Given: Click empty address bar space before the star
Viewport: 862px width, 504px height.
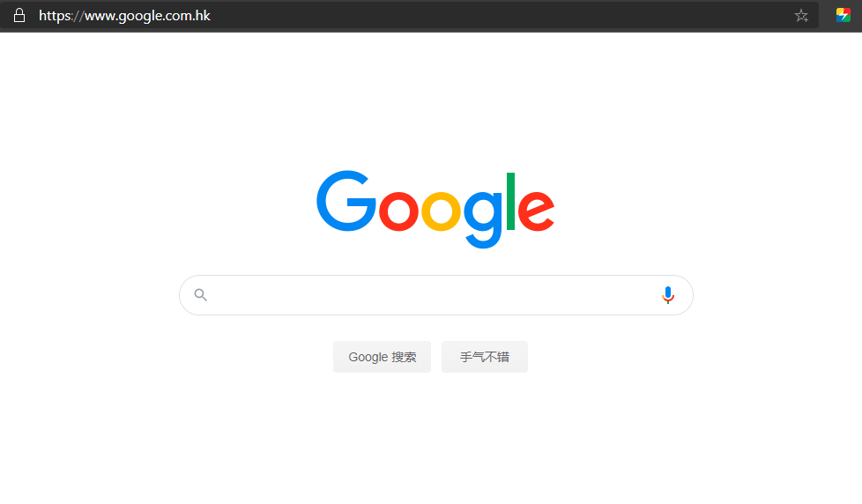Looking at the screenshot, I should (x=494, y=15).
